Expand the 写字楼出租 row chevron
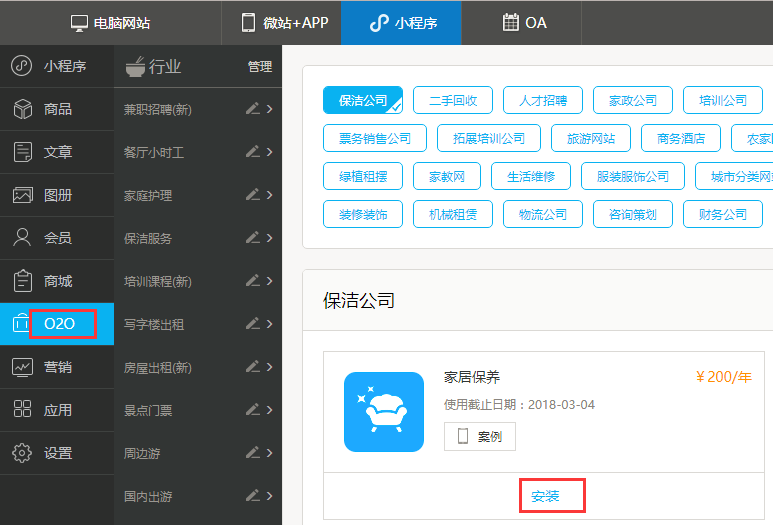This screenshot has height=525, width=773. point(270,324)
